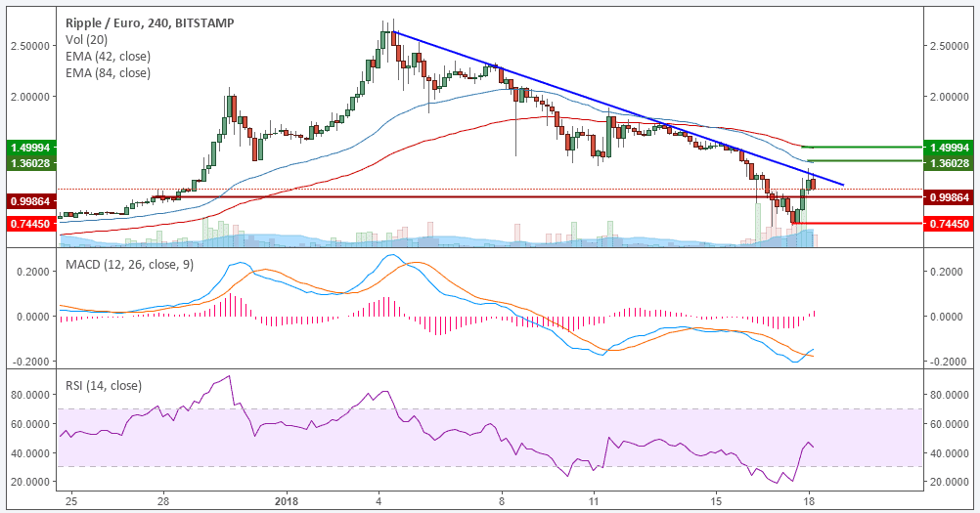980x513 pixels.
Task: Click the 80.0000 RSI scale label at right
Action: (950, 395)
